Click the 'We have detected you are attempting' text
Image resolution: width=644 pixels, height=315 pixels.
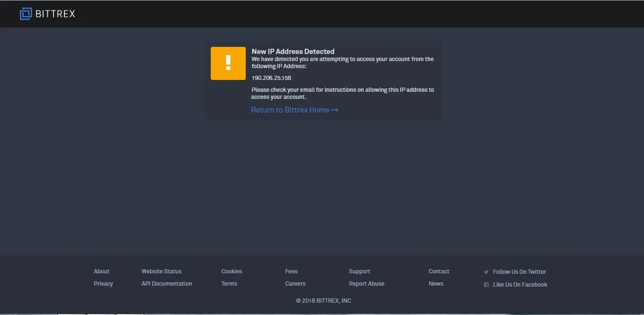pyautogui.click(x=342, y=62)
